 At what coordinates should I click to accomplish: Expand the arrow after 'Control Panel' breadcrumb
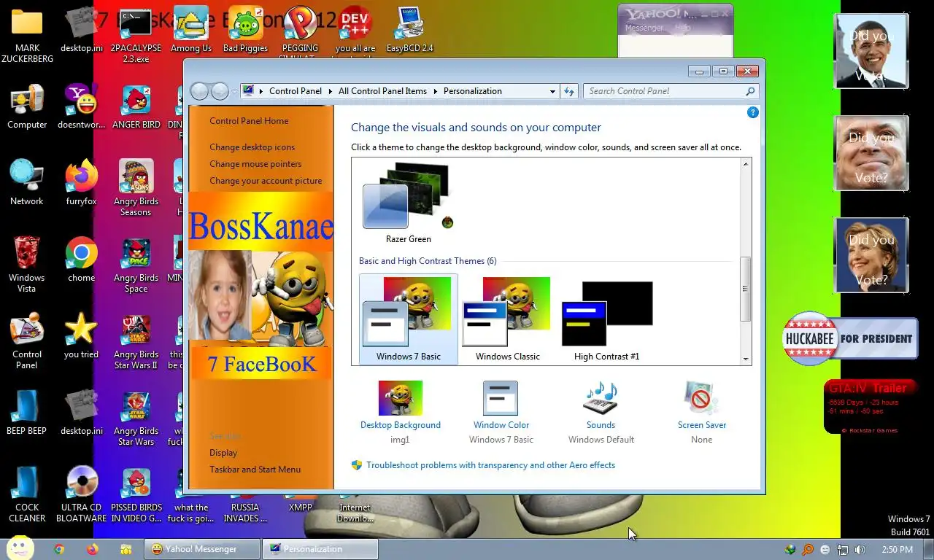pos(330,91)
